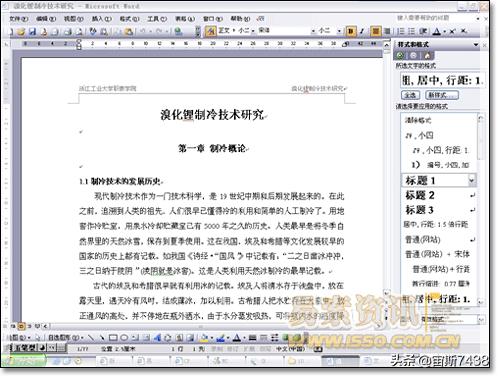Open the show formats dropdown at pane bottom
500x378 pixels.
point(481,320)
